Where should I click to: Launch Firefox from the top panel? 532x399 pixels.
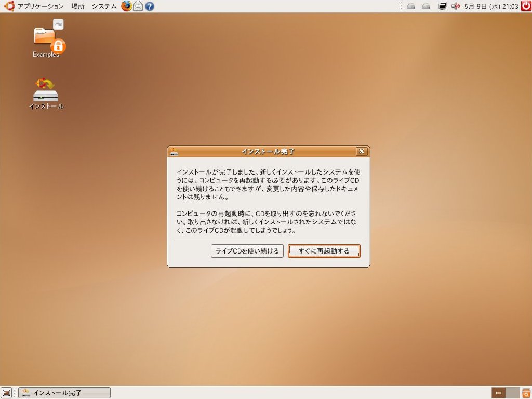[x=127, y=6]
